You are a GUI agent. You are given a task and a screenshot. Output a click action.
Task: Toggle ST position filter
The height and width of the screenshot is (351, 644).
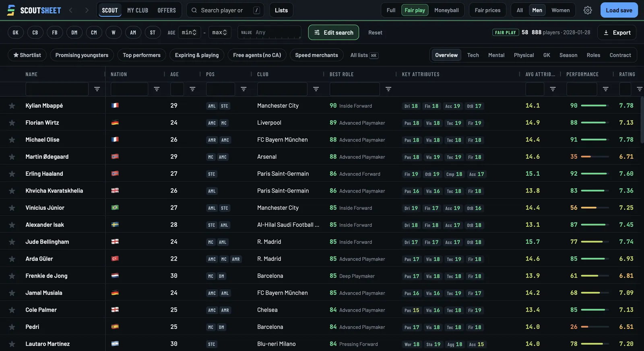coord(153,33)
